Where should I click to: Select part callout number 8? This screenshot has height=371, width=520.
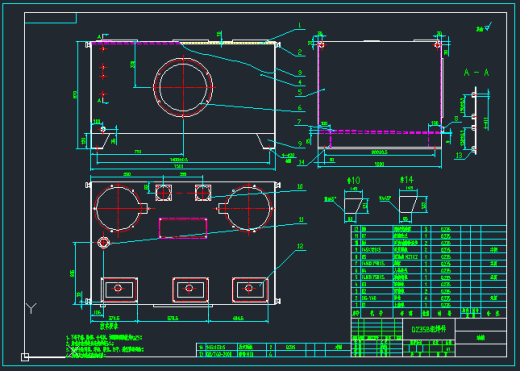456,118
